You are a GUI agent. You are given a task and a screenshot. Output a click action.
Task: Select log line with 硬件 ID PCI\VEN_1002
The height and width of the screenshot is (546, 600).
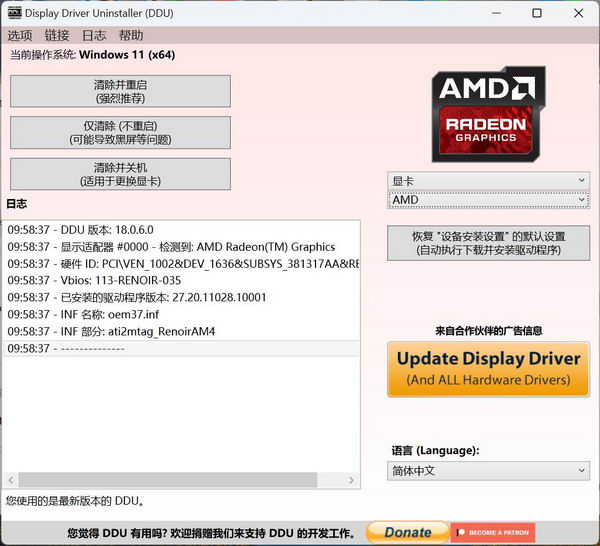[x=181, y=264]
